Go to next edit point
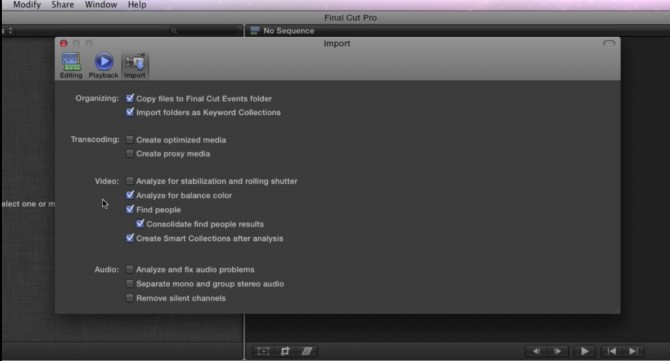The width and height of the screenshot is (670, 361). [x=633, y=351]
